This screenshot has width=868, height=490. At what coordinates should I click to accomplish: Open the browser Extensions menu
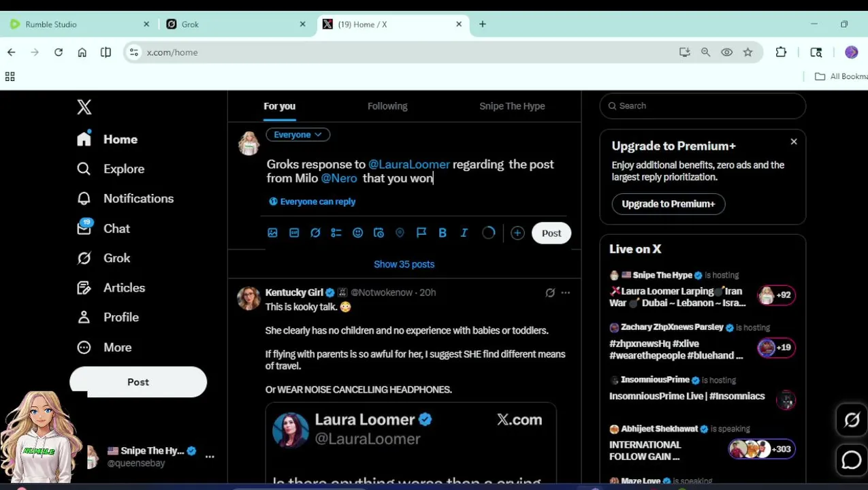pyautogui.click(x=781, y=52)
